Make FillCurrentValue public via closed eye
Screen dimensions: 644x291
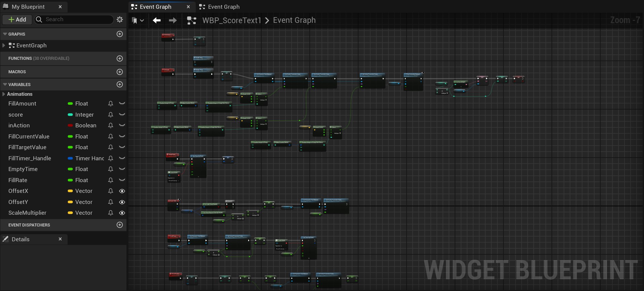(x=122, y=136)
